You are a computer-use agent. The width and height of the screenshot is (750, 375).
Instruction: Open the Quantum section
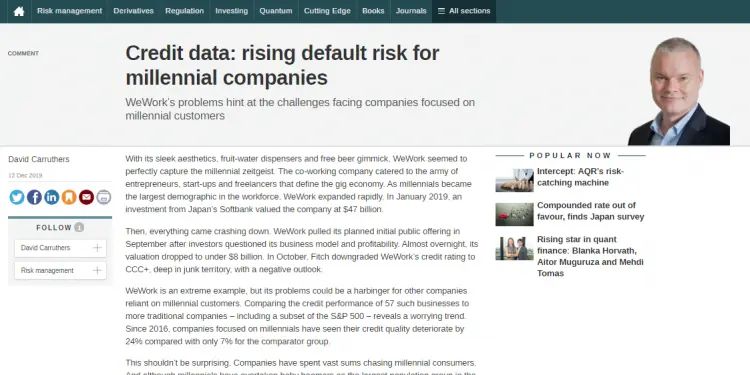[x=276, y=11]
